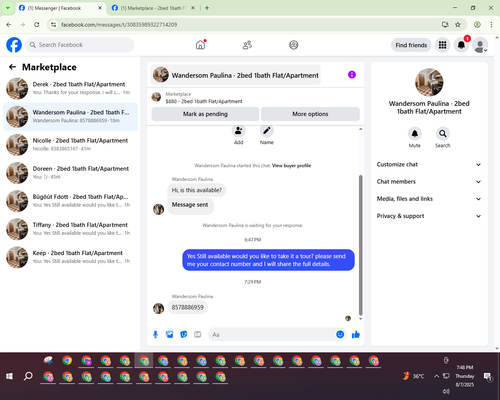Image resolution: width=500 pixels, height=400 pixels.
Task: Click Mark as pending button
Action: [x=205, y=114]
